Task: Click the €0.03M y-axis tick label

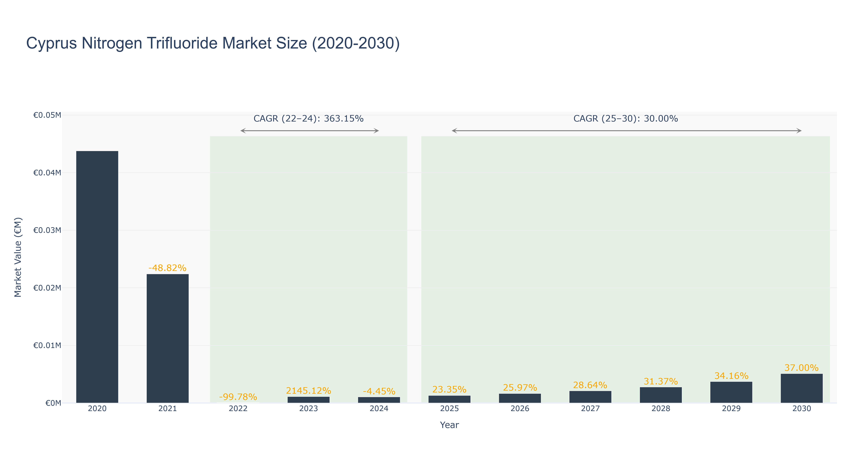Action: pos(47,230)
